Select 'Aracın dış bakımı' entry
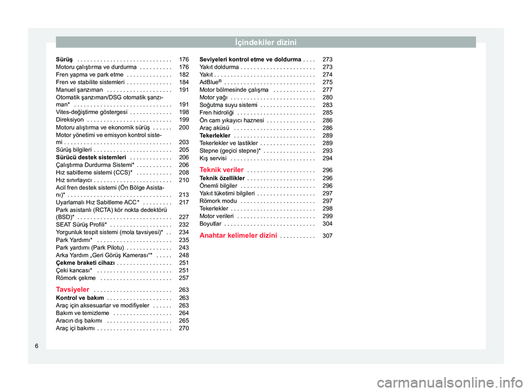This screenshot has width=532, height=392. pos(122,321)
